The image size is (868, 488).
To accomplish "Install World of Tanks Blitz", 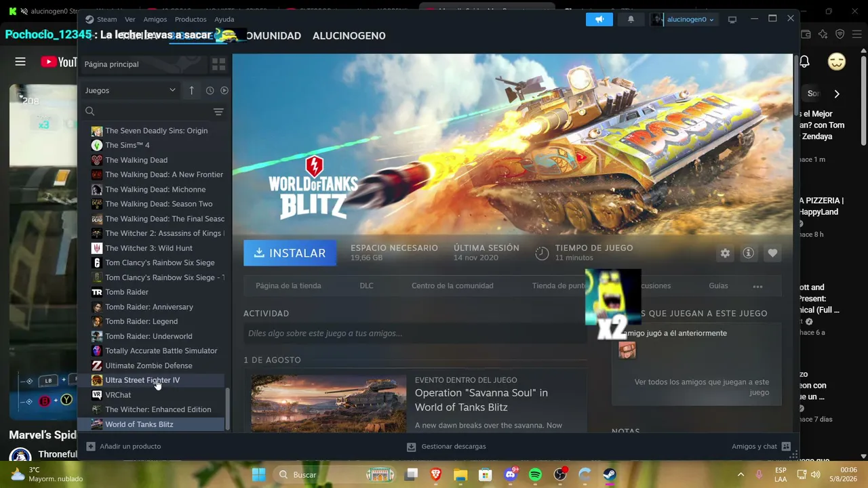I will click(x=290, y=253).
